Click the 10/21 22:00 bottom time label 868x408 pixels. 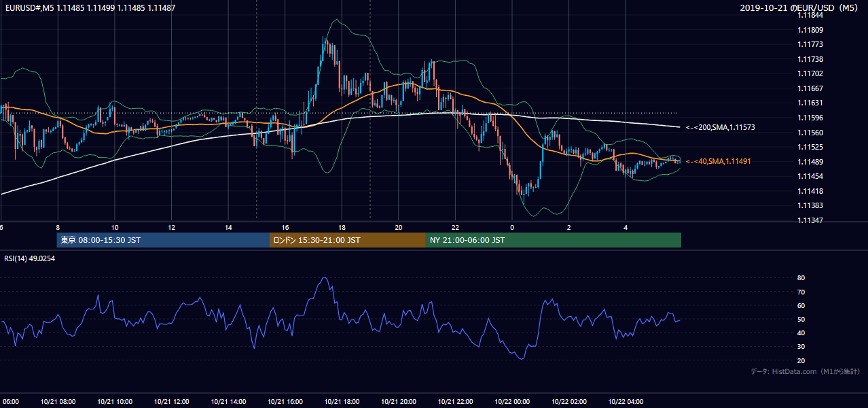455,402
